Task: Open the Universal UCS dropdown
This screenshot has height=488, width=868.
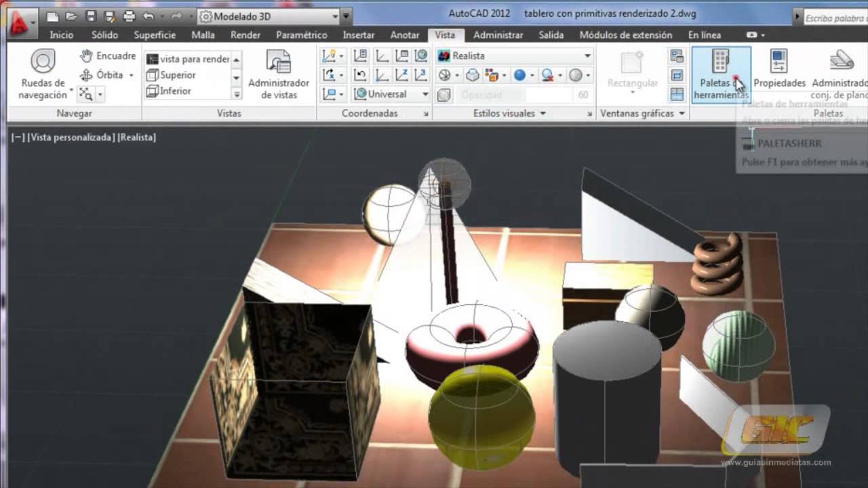Action: click(x=391, y=94)
